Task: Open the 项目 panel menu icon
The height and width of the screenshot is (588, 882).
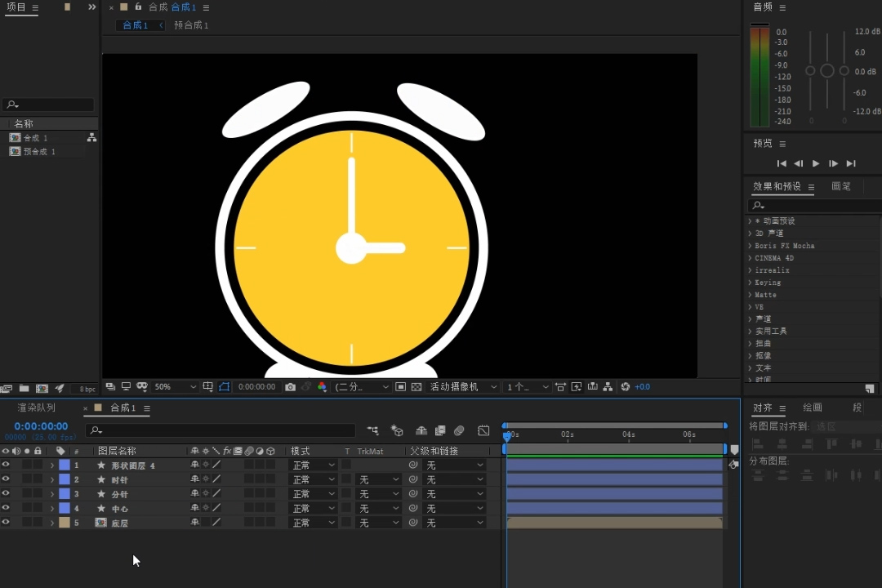Action: pos(35,8)
